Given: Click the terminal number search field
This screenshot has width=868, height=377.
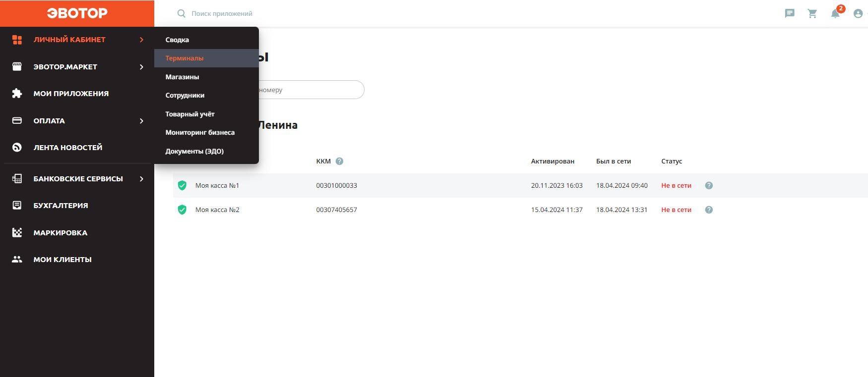Looking at the screenshot, I should (311, 90).
